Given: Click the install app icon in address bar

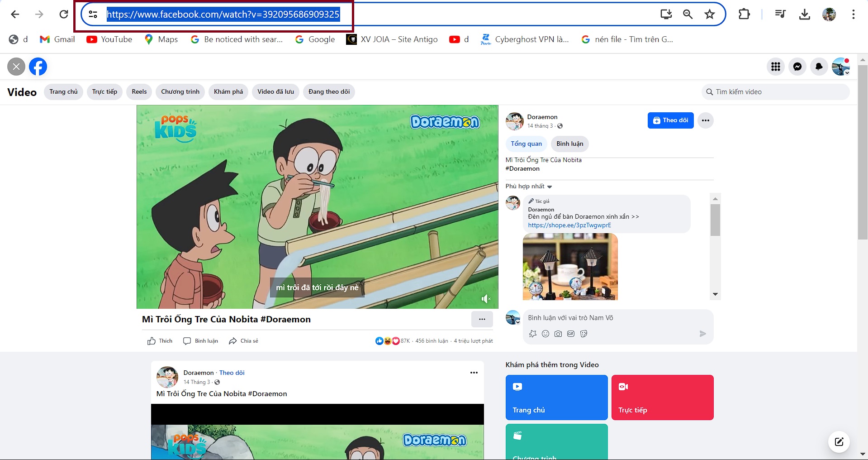Looking at the screenshot, I should tap(666, 14).
